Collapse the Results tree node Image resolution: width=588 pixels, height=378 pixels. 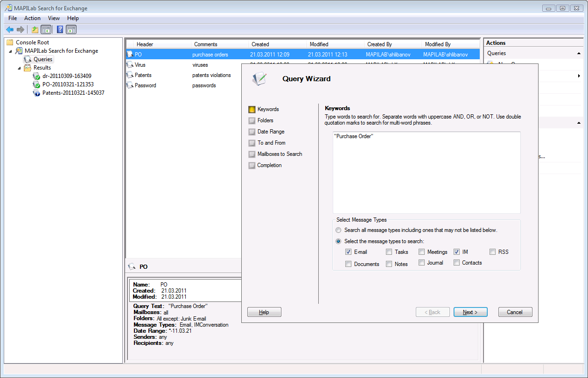coord(19,68)
